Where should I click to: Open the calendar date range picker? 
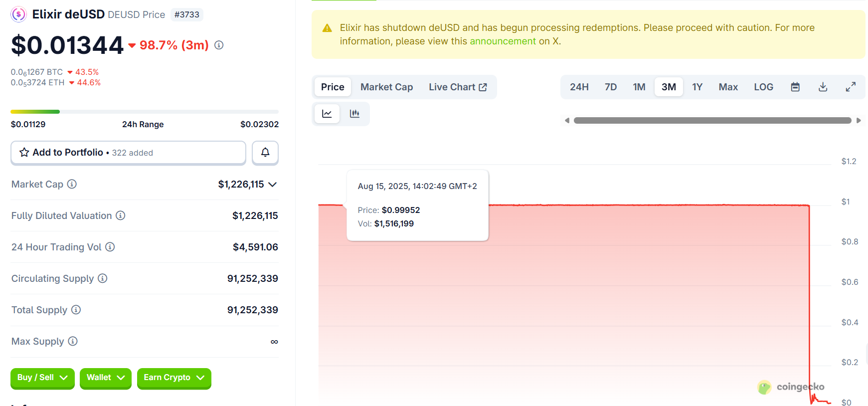(x=795, y=87)
